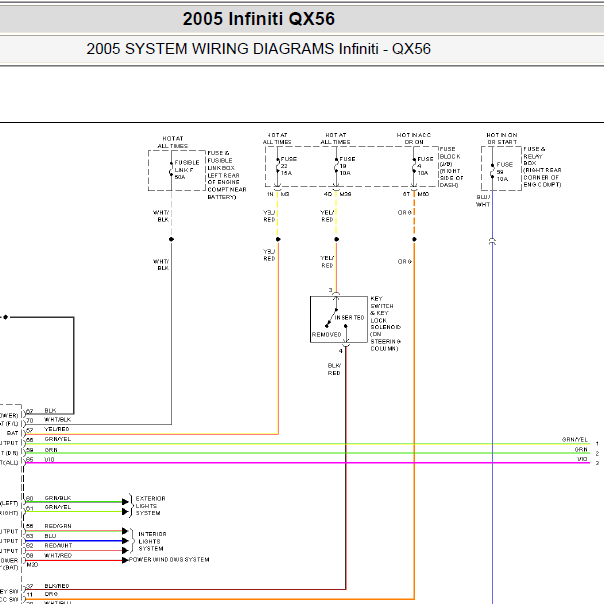Click the 'VIO' wire label at pin 65
The height and width of the screenshot is (604, 604).
click(49, 460)
